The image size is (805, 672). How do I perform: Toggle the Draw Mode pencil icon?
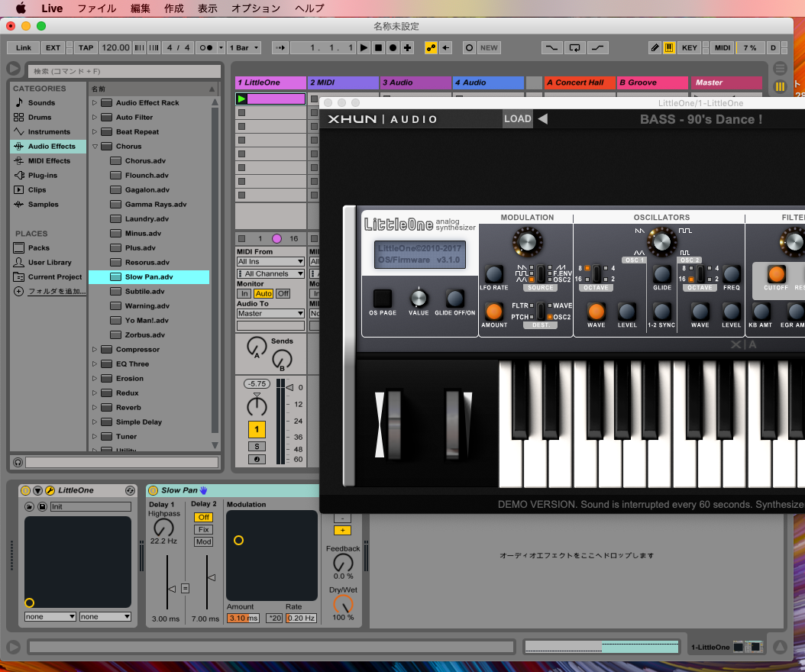click(655, 48)
